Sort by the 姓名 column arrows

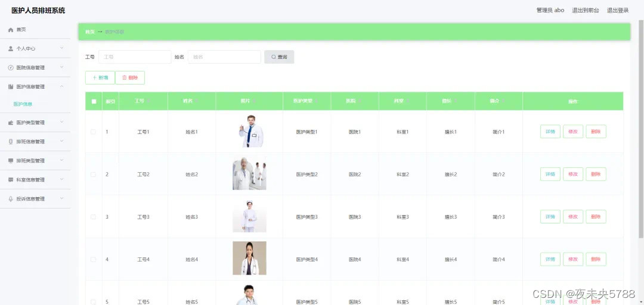pyautogui.click(x=197, y=101)
